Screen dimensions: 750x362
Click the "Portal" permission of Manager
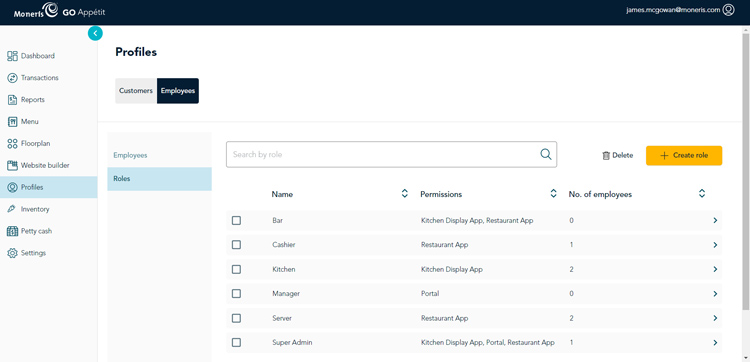[x=430, y=294]
